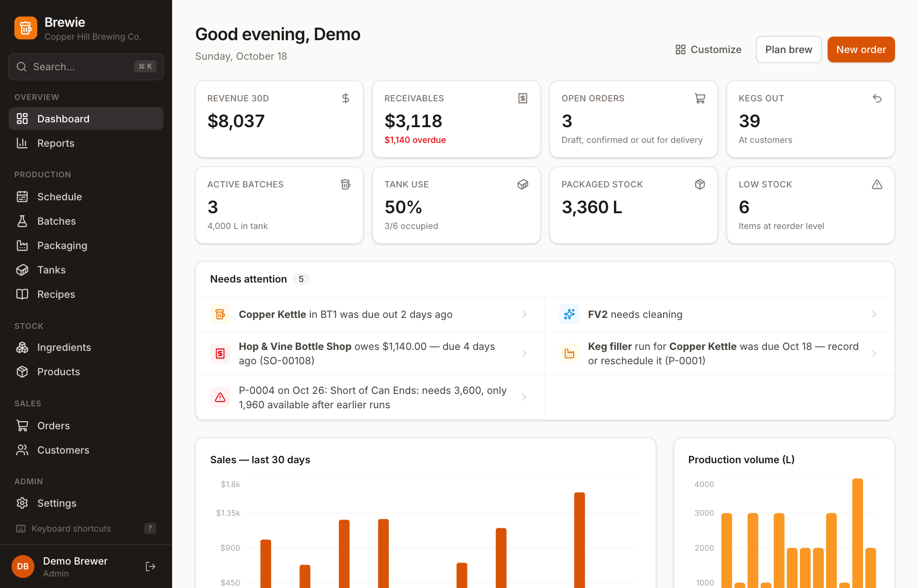This screenshot has height=588, width=918.
Task: Click the Recipes book icon
Action: 22,294
